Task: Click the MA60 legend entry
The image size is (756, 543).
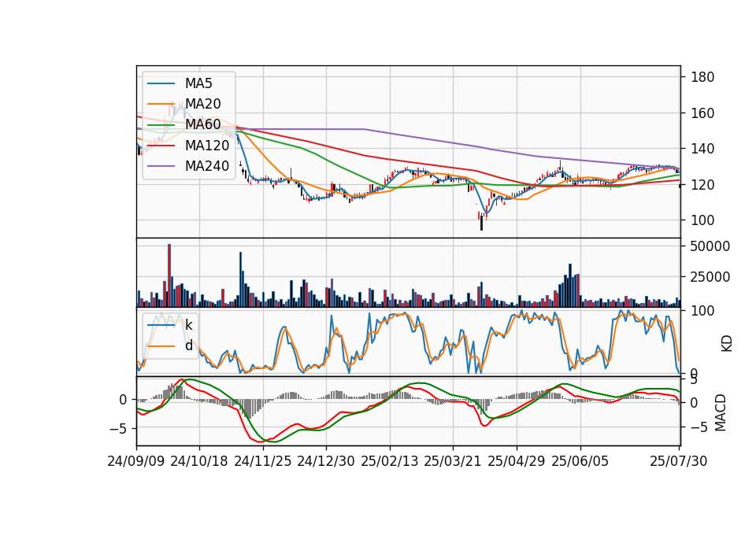Action: coord(183,124)
